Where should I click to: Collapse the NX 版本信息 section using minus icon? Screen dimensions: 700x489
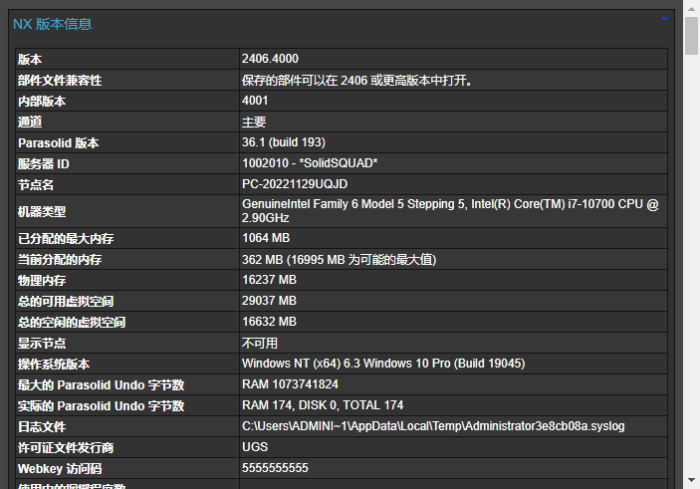[665, 19]
